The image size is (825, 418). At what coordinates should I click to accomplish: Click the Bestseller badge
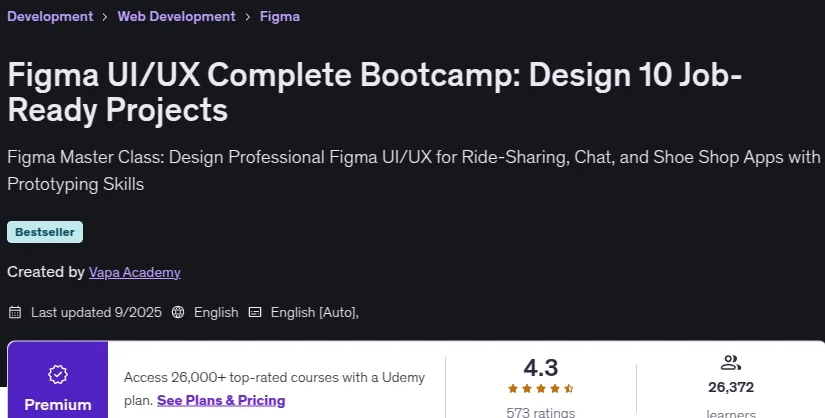coord(45,232)
